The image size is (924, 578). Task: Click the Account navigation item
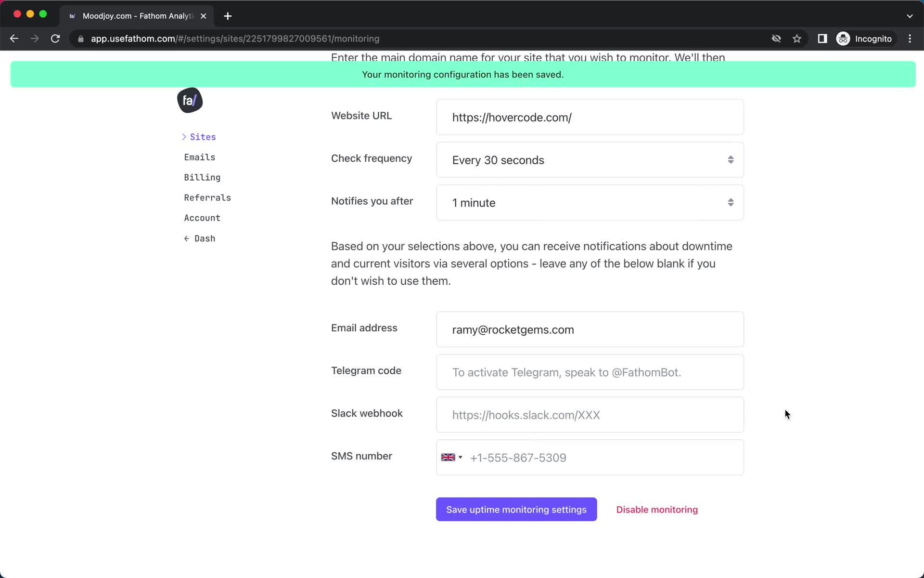[x=202, y=217]
